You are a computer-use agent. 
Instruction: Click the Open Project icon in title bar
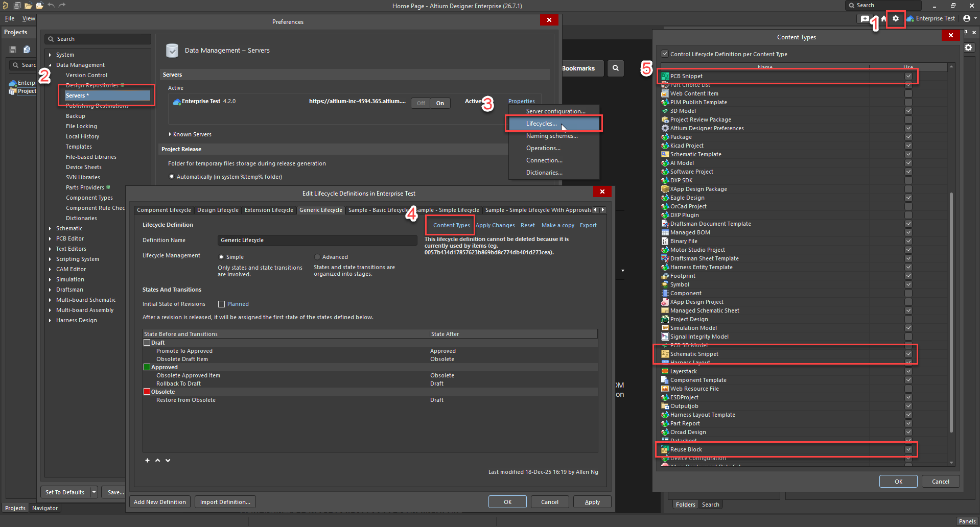click(39, 6)
